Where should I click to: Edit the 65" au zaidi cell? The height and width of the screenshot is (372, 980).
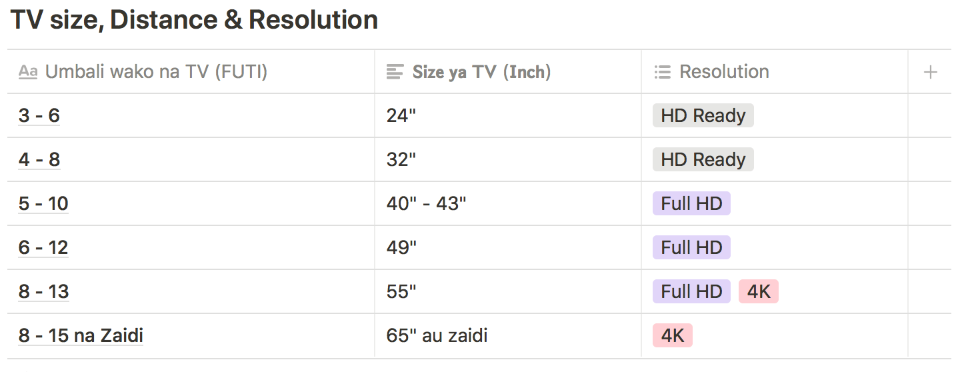508,335
